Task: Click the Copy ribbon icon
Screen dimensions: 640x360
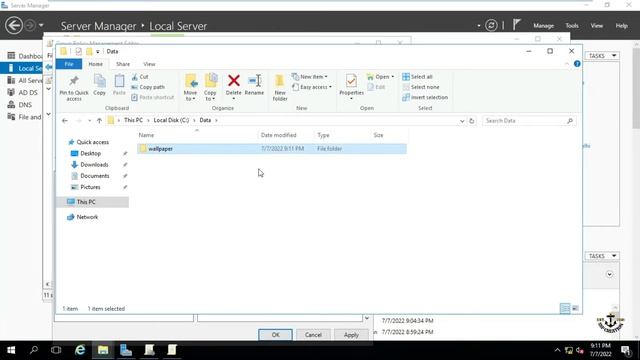Action: click(99, 85)
